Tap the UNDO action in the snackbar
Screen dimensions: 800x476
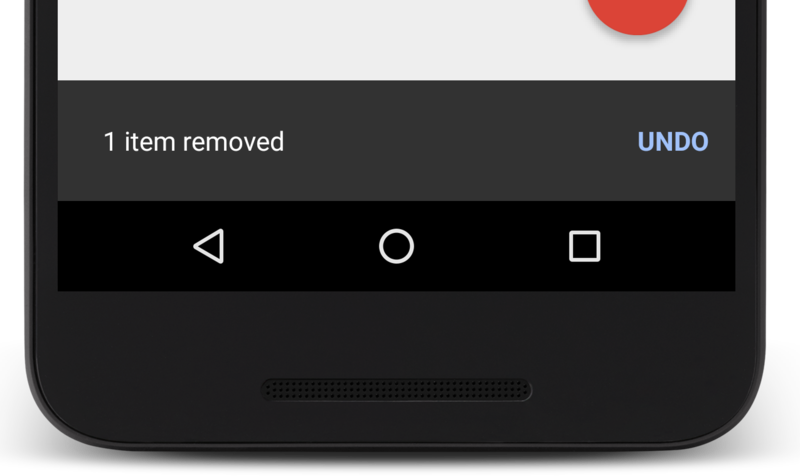click(673, 142)
